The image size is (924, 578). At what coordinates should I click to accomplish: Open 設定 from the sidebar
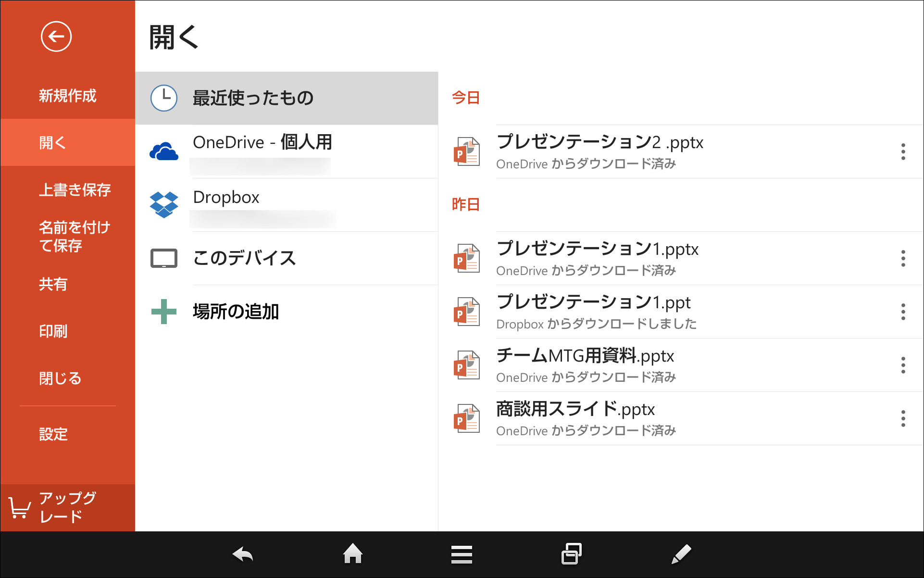point(53,434)
